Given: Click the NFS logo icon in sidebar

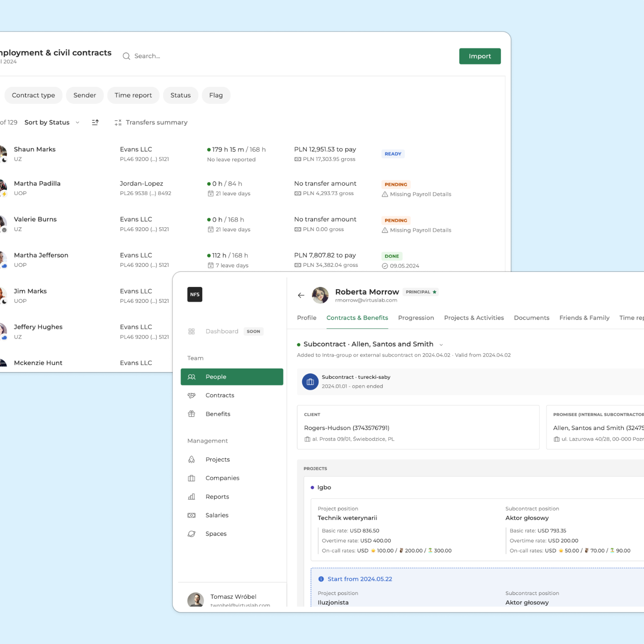Looking at the screenshot, I should (x=194, y=294).
